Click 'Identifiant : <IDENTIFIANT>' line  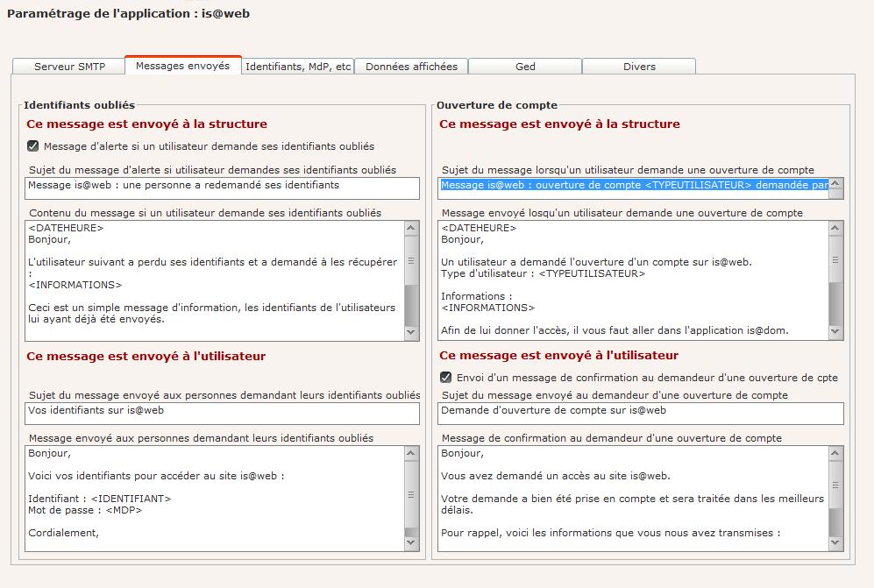click(100, 499)
